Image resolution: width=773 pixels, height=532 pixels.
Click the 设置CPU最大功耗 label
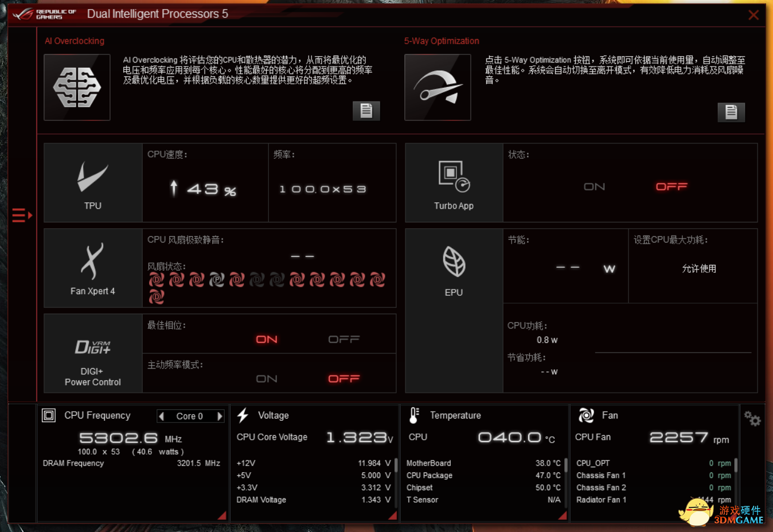(x=671, y=240)
